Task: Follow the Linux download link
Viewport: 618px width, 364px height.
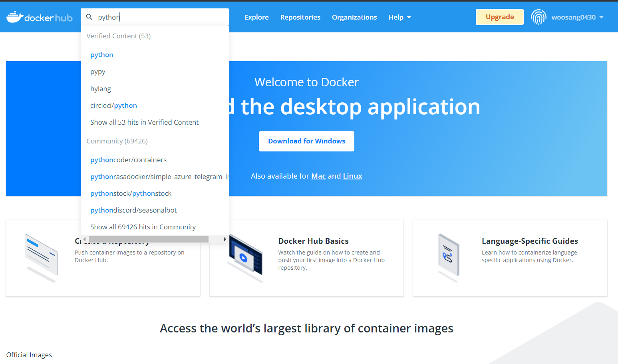Action: (352, 176)
